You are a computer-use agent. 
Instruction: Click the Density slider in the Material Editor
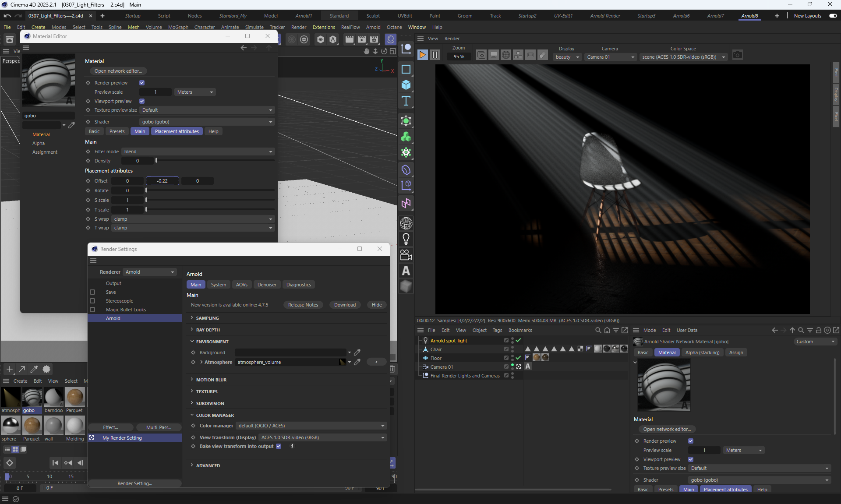pos(215,161)
